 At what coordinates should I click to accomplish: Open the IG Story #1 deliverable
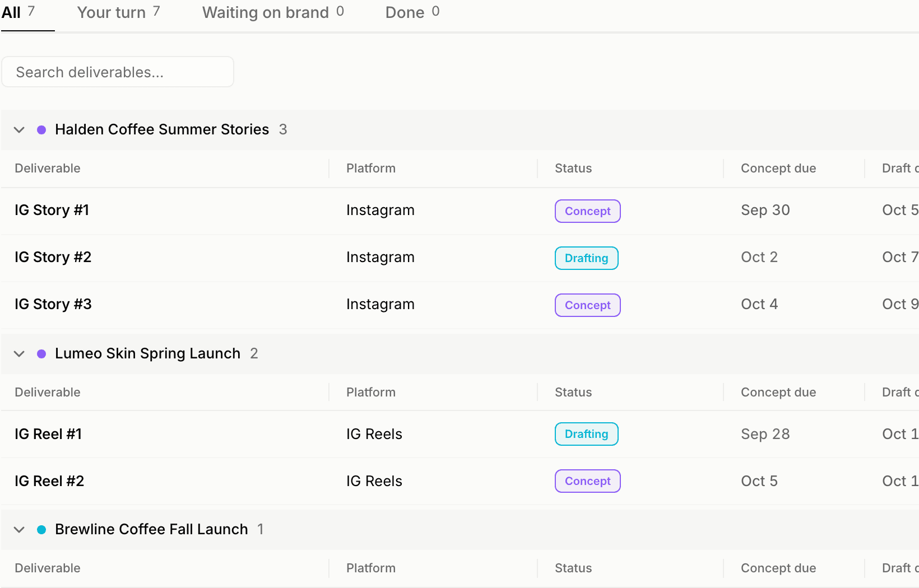[52, 210]
